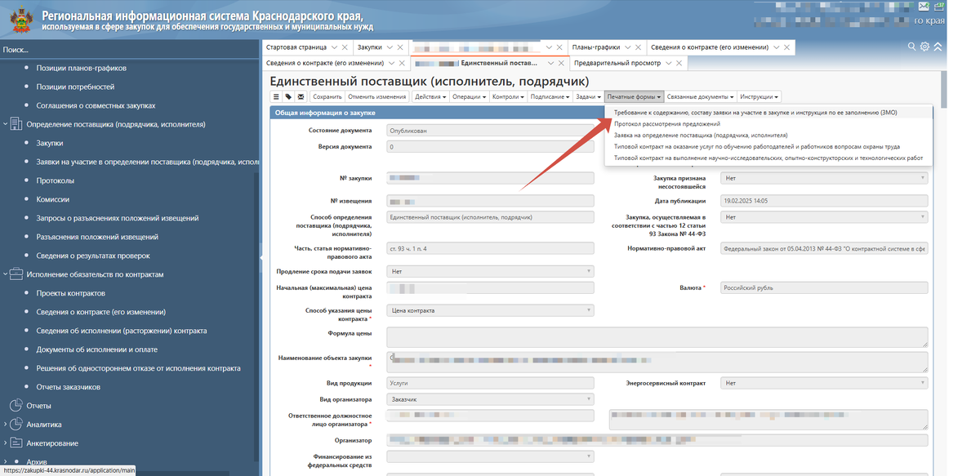Viewport: 980px width, 476px height.
Task: Open the Задачи dropdown menu
Action: 587,96
